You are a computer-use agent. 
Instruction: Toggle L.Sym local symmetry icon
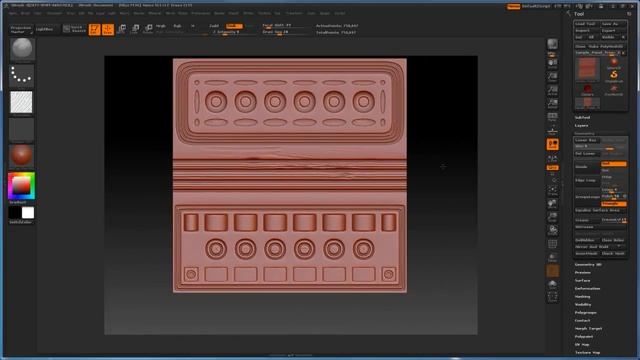[x=553, y=158]
